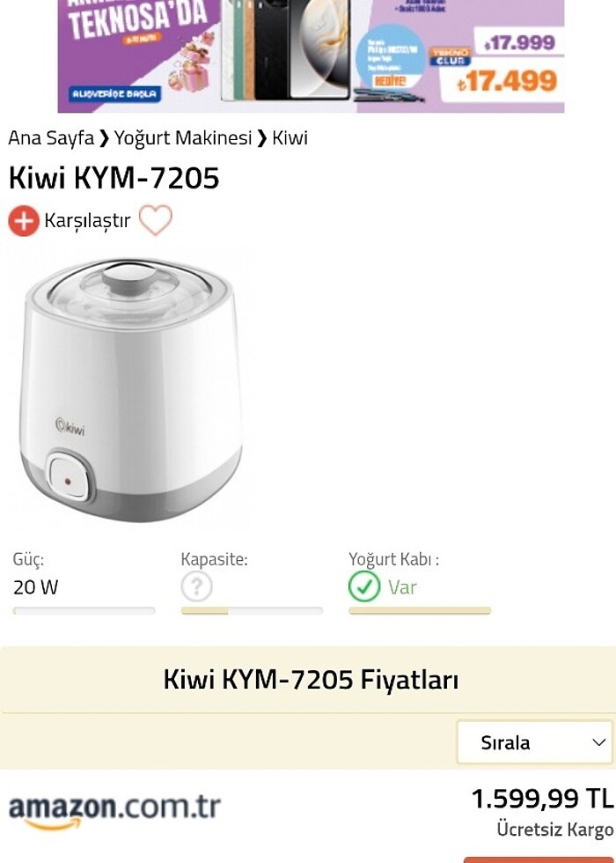Click the Kiwi KYM-7205 Fiyatları heading
The image size is (616, 863).
click(311, 680)
